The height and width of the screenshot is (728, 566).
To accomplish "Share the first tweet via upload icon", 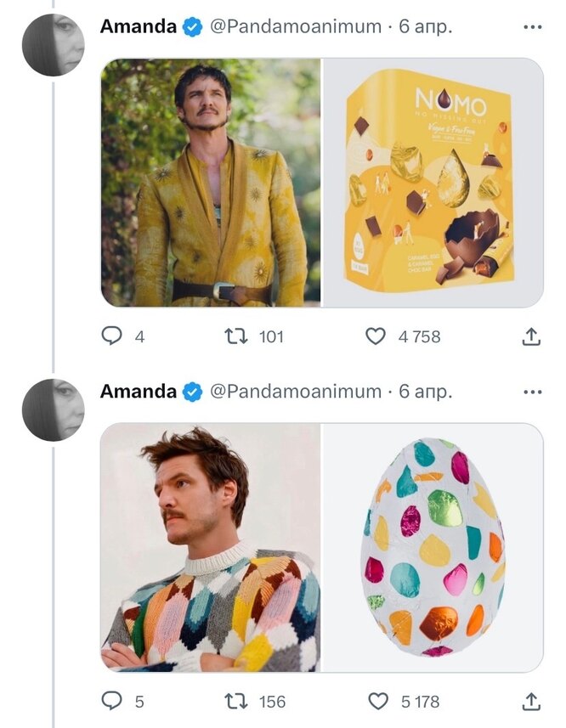I will pos(530,336).
